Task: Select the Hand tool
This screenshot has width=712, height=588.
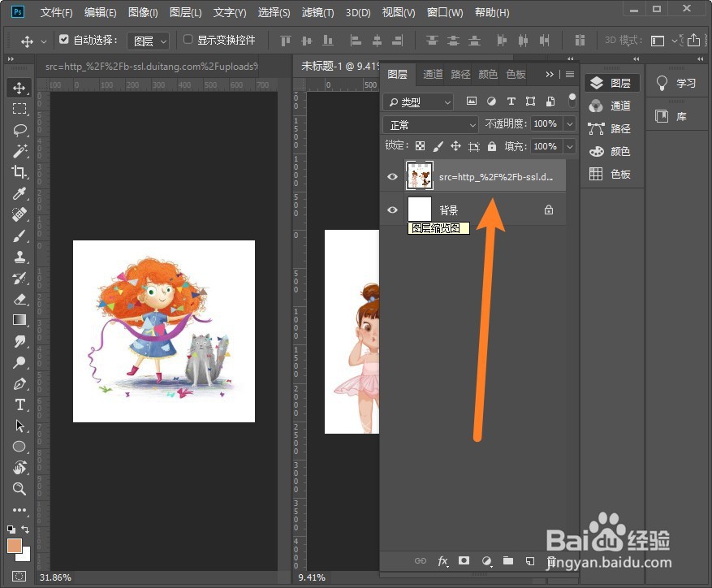Action: pos(19,468)
